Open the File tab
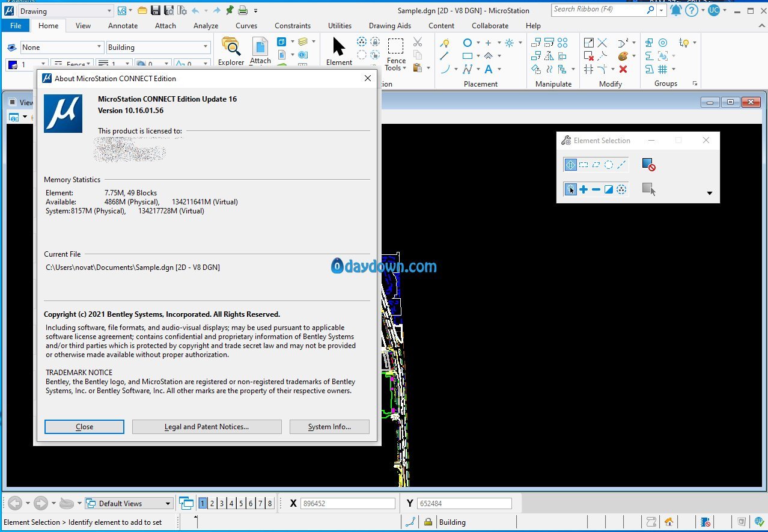 (16, 26)
